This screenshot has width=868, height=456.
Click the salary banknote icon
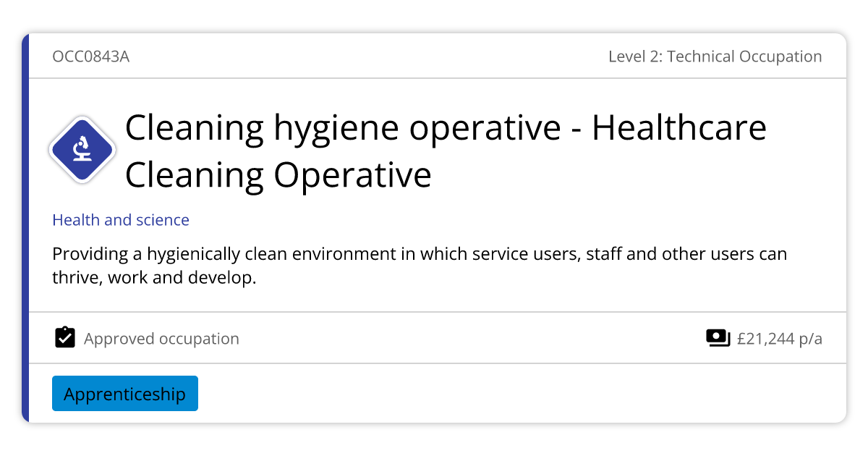coord(718,338)
